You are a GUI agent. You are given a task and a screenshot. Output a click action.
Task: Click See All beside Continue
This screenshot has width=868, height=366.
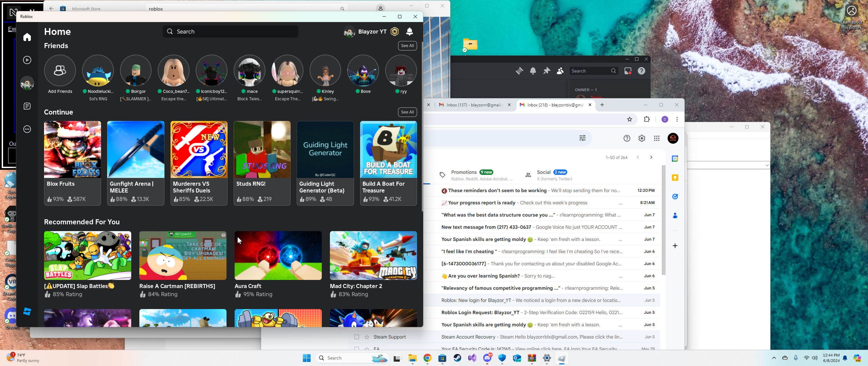click(x=407, y=112)
